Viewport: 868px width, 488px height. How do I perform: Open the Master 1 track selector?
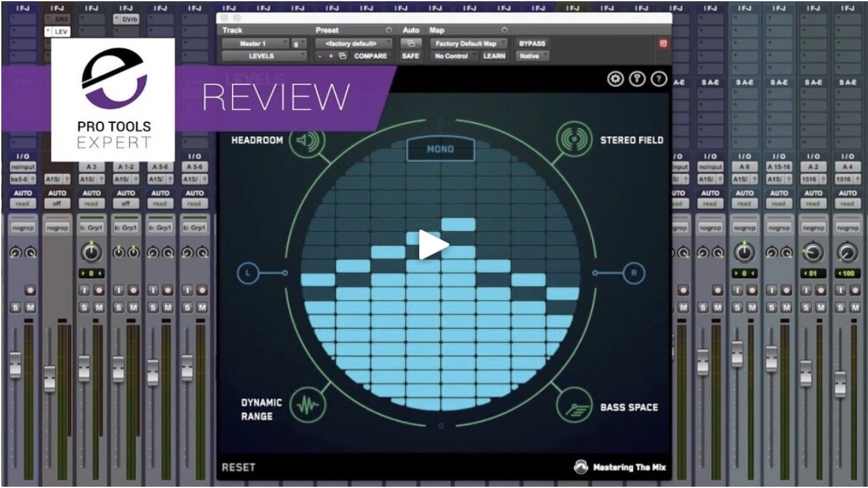click(x=255, y=44)
